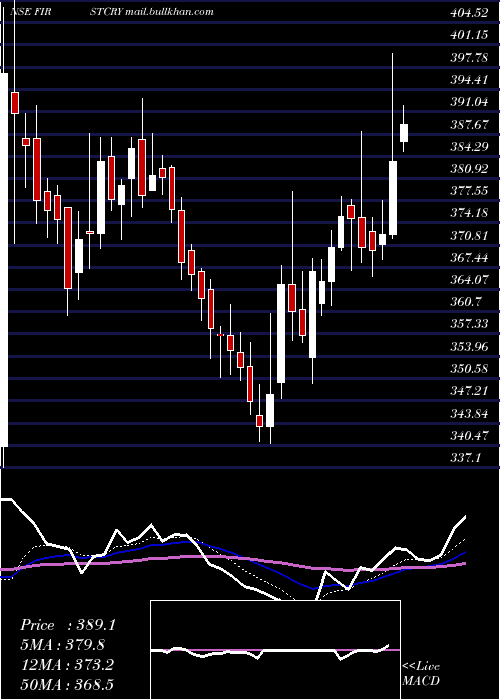Click the 364.07 price axis label
Screen dimensions: 500x700
[469, 280]
